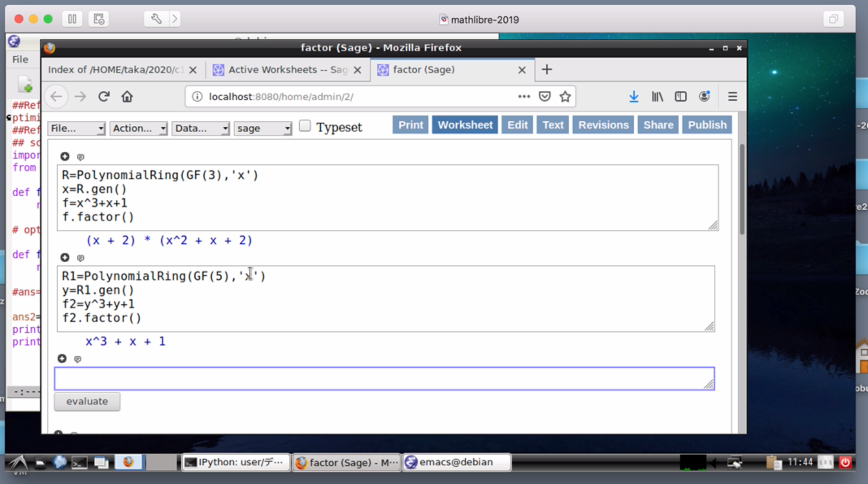The height and width of the screenshot is (484, 868).
Task: Open the Firefox downloads arrow
Action: click(x=634, y=97)
